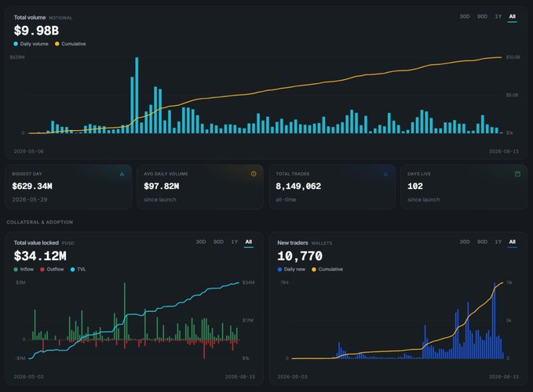Click the 8,149,062 total trades value
This screenshot has width=533, height=392.
(x=298, y=186)
